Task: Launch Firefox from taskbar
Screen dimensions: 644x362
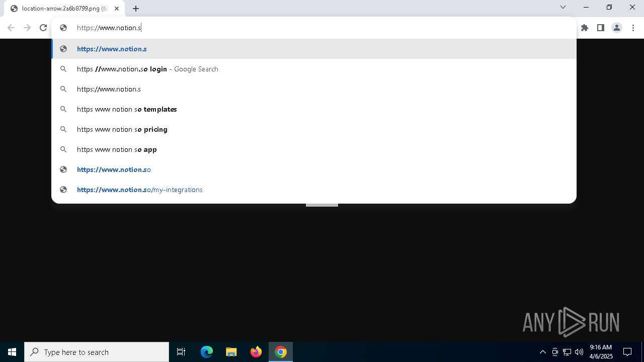Action: point(256,352)
